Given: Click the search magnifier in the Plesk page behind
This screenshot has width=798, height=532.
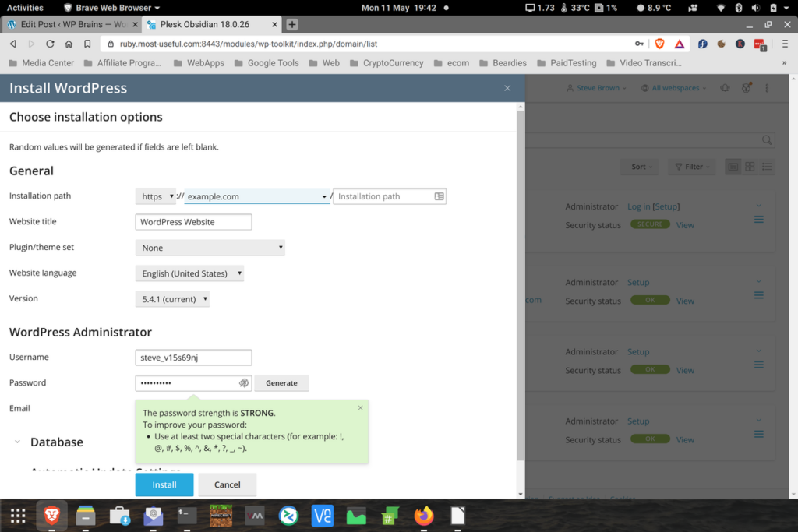Looking at the screenshot, I should pyautogui.click(x=767, y=140).
